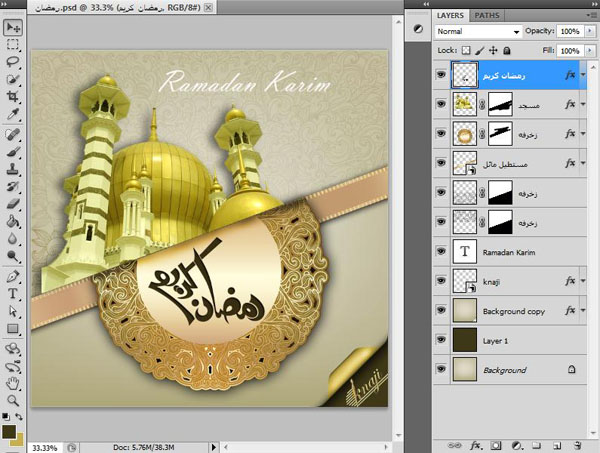Screen dimensions: 600x453
Task: Create a new layer from panel footer
Action: [x=556, y=444]
